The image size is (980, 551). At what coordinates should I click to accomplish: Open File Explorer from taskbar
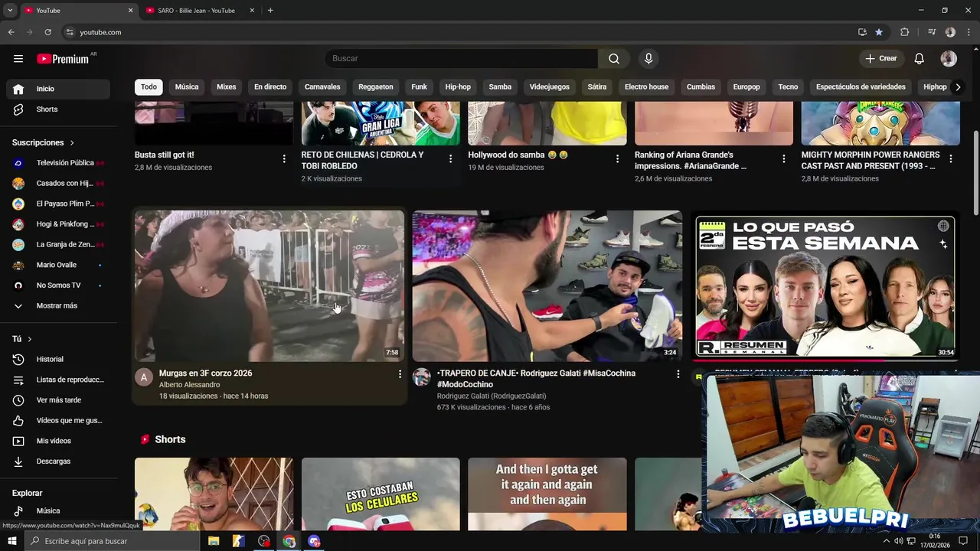214,541
